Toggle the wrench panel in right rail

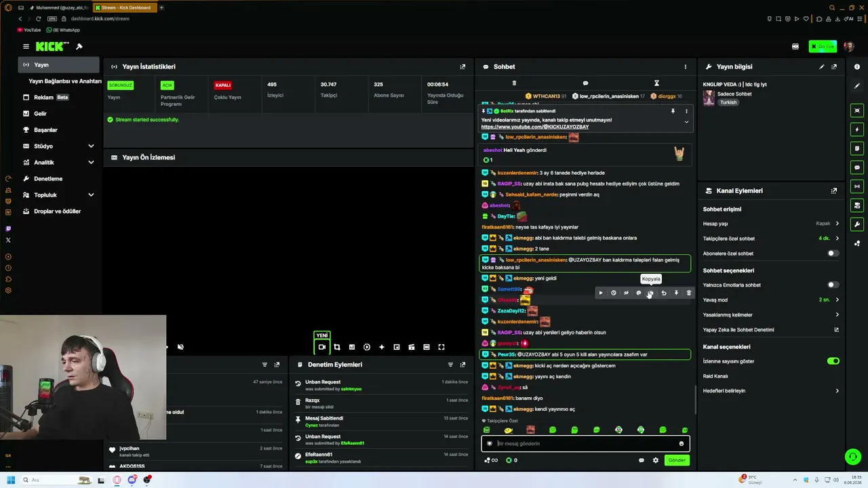(857, 224)
